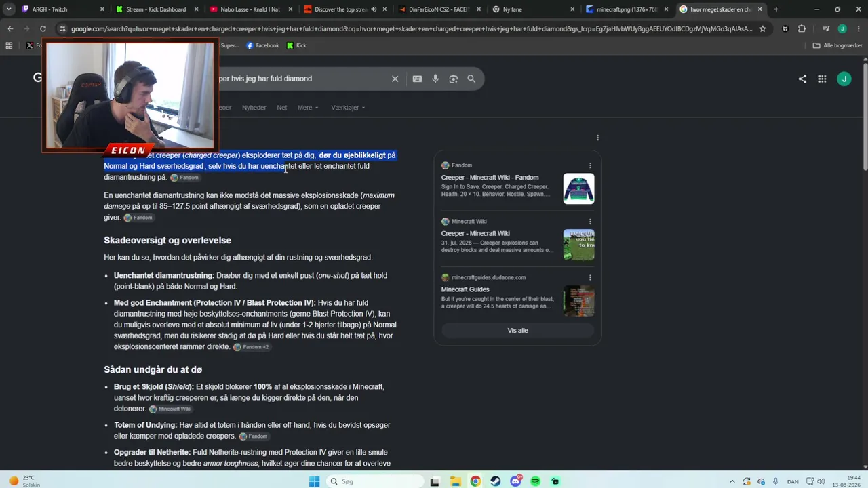Switch to DinFarEicoN CS2 FACEIT tab

437,9
